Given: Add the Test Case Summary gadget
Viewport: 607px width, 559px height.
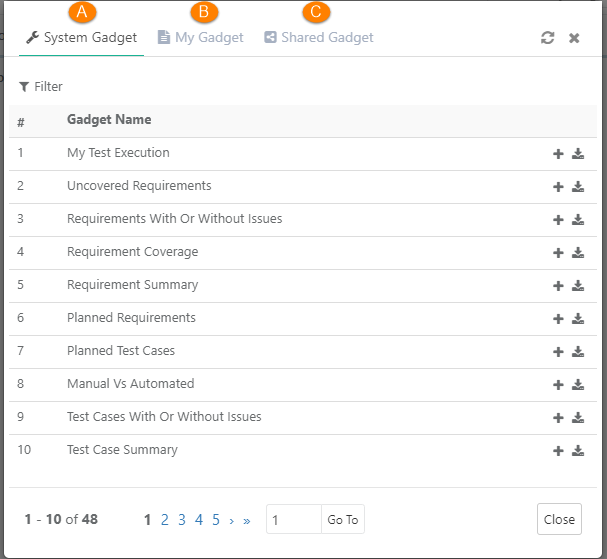Looking at the screenshot, I should click(558, 451).
